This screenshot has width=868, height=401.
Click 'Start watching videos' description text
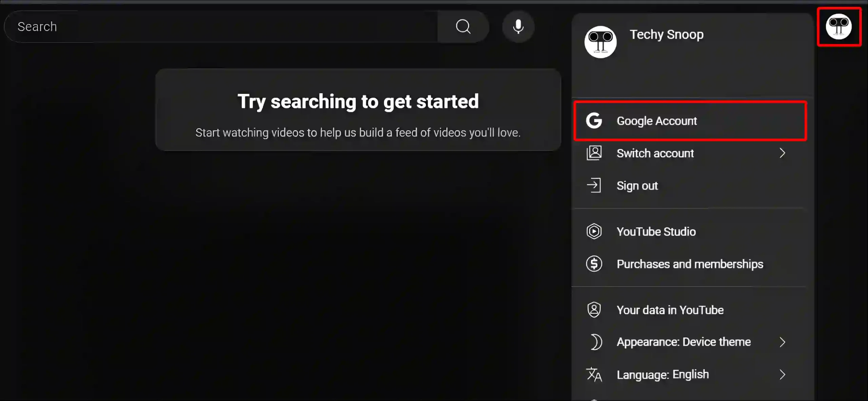[358, 132]
